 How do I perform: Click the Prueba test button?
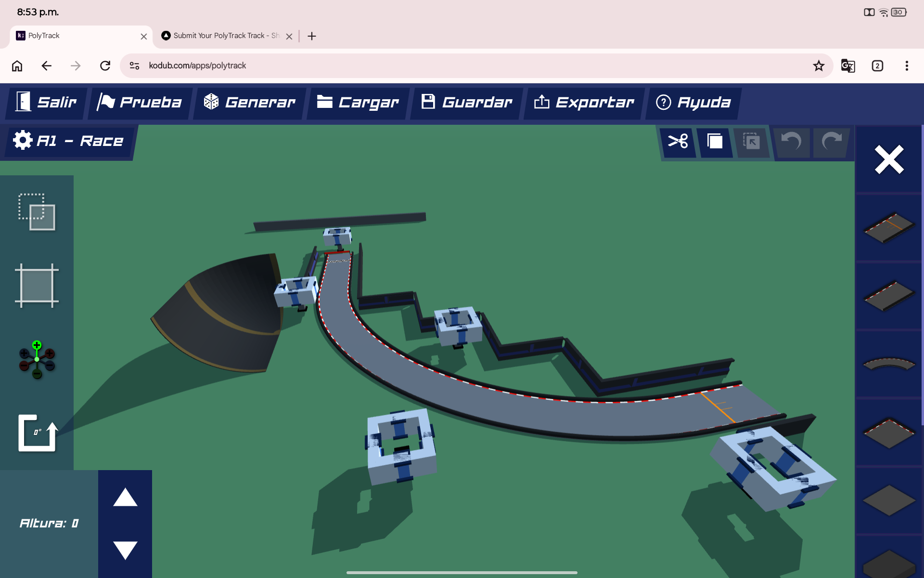tap(139, 102)
